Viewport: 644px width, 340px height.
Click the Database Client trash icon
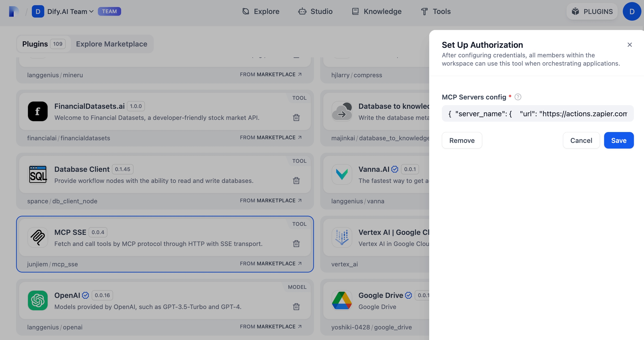click(296, 181)
